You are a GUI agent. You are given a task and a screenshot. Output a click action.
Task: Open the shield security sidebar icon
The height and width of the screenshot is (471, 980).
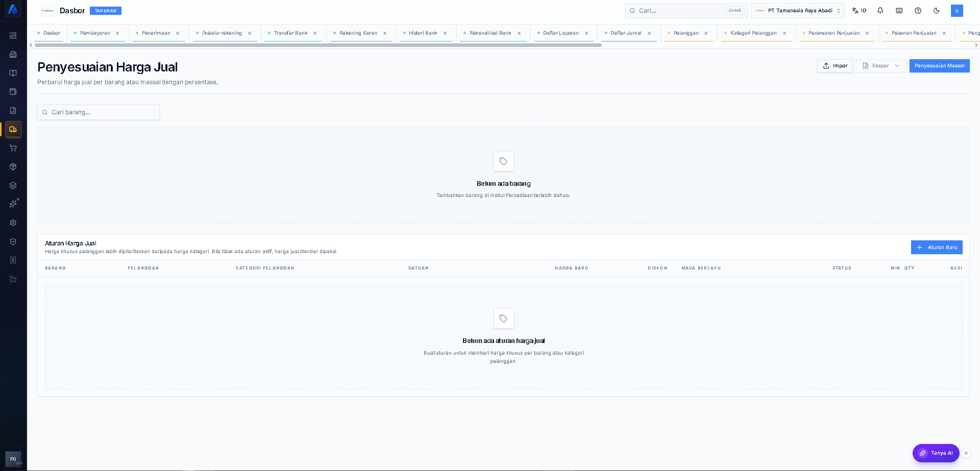tap(13, 242)
